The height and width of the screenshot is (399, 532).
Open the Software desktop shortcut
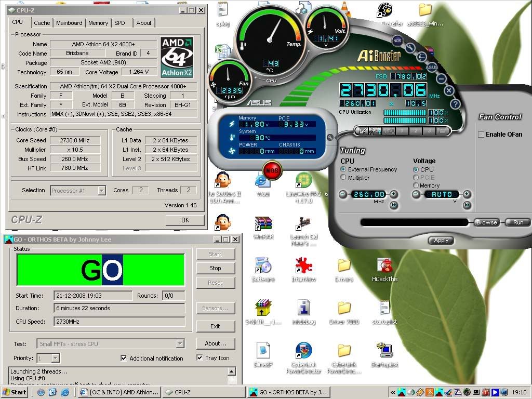click(263, 270)
